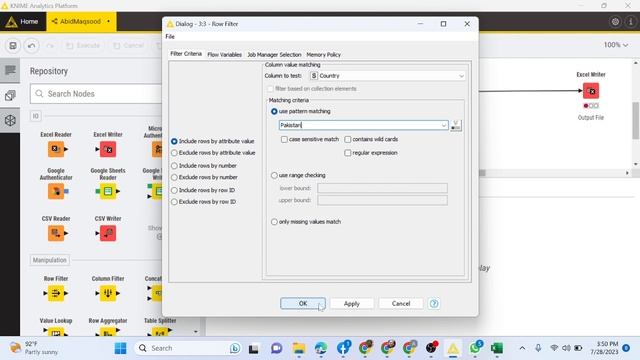640x360 pixels.
Task: Click the canvas vertical scrollbar
Action: (x=636, y=121)
